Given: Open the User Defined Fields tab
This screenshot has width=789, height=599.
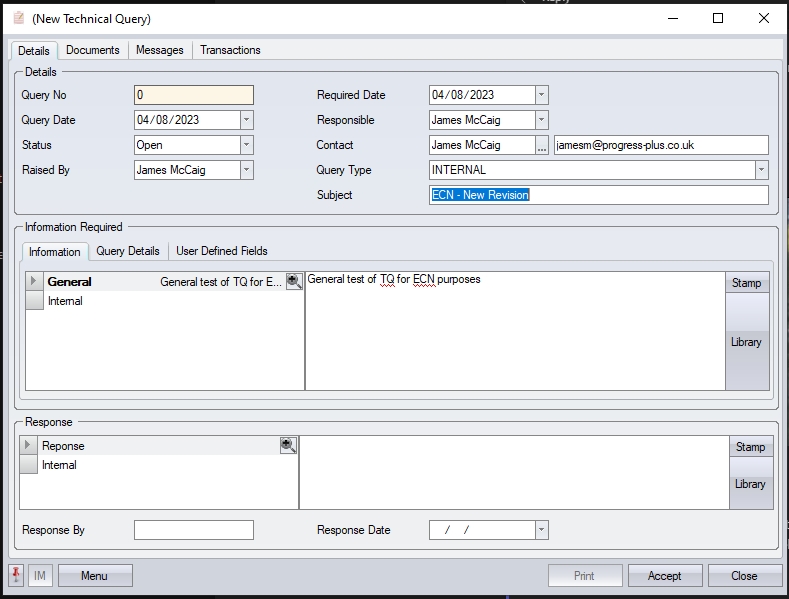Looking at the screenshot, I should point(222,251).
